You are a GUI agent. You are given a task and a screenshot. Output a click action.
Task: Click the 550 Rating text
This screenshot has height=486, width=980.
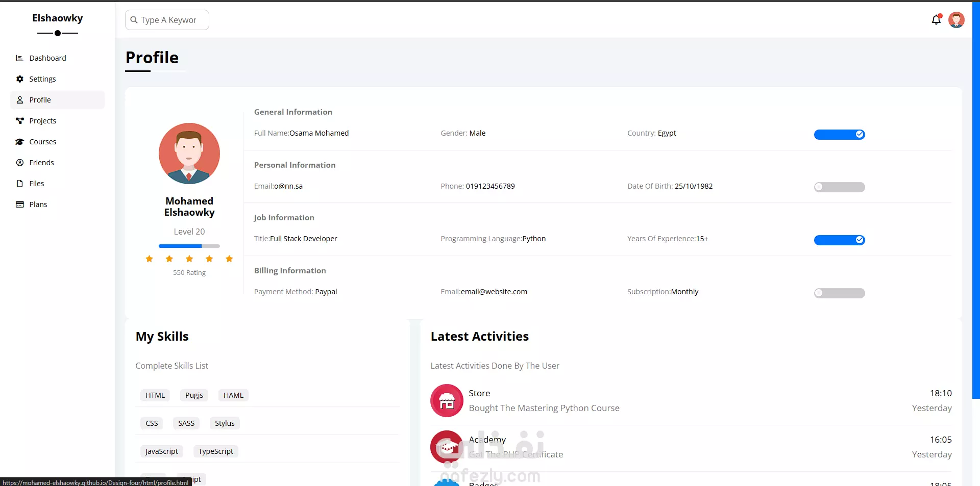coord(189,273)
